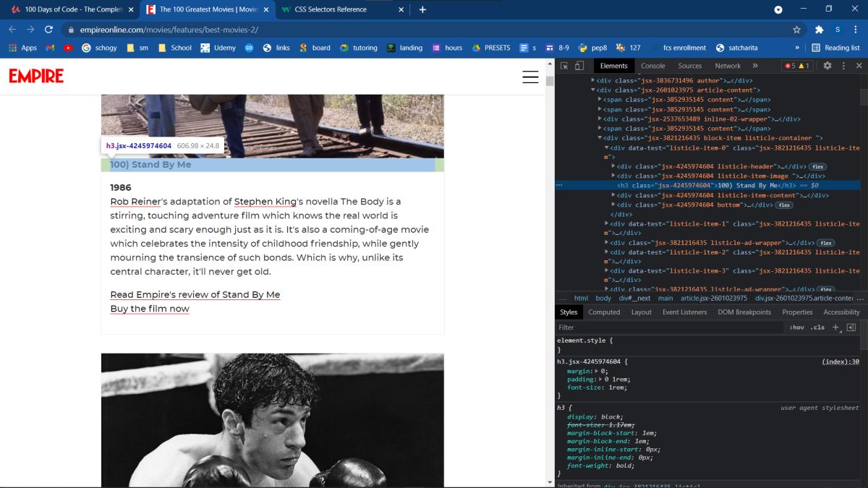Open the DevTools three-dot customize menu
The height and width of the screenshot is (488, 868).
(843, 66)
